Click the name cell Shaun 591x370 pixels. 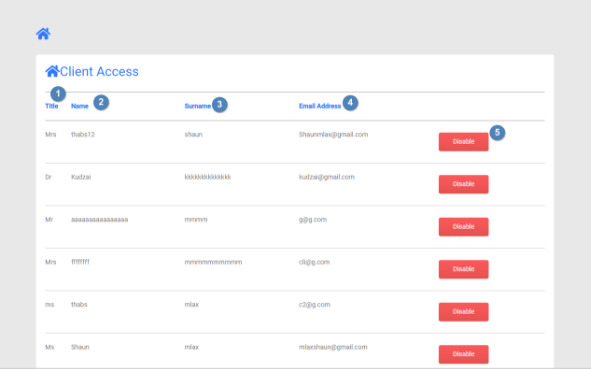click(x=80, y=347)
